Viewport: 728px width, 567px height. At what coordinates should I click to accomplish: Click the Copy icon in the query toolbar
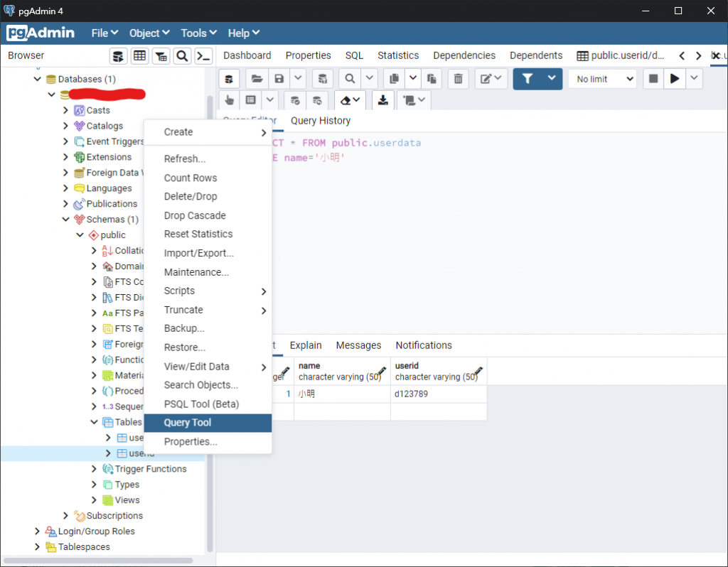point(394,79)
